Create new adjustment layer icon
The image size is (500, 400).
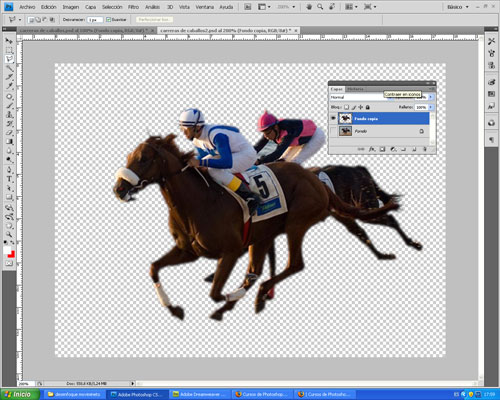pos(393,149)
